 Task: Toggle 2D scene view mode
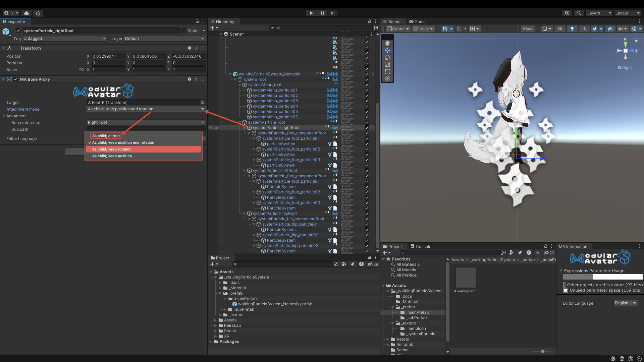coord(560,29)
